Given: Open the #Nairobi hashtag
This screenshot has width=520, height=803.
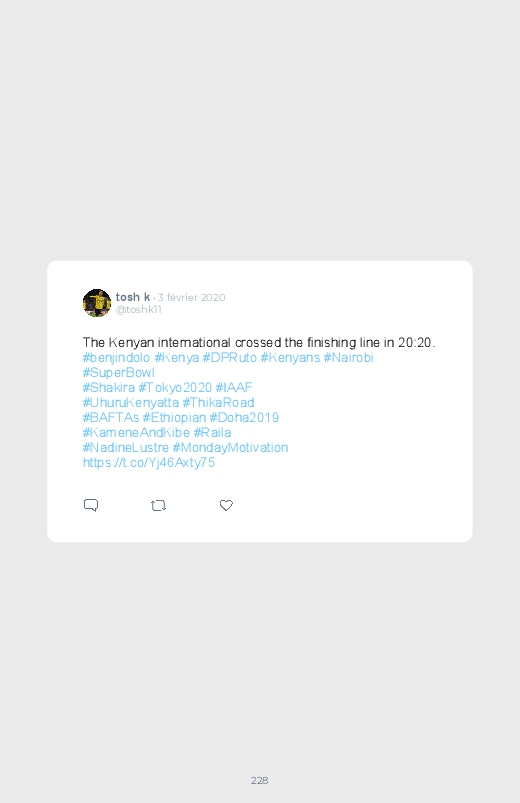Looking at the screenshot, I should (x=348, y=357).
